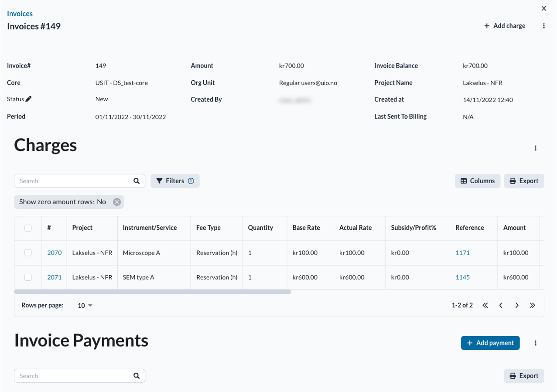
Task: Click the Charges table horizontal scrollbar
Action: tap(153, 292)
